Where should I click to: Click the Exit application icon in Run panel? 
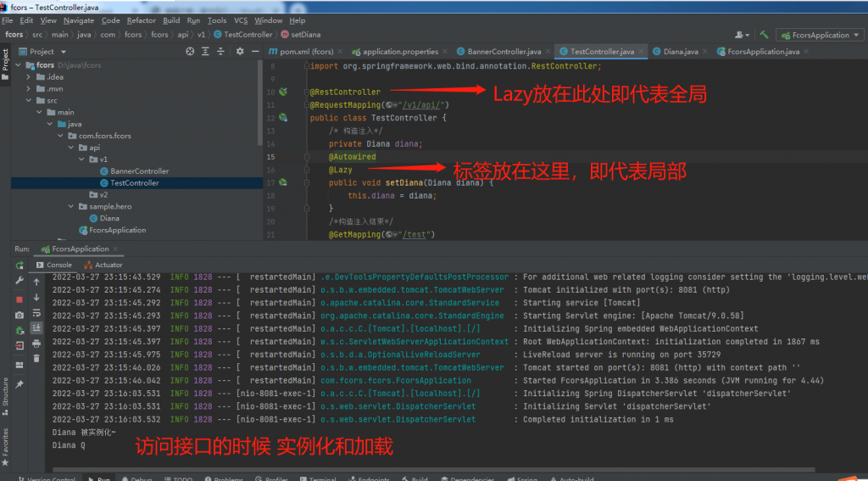coord(19,346)
